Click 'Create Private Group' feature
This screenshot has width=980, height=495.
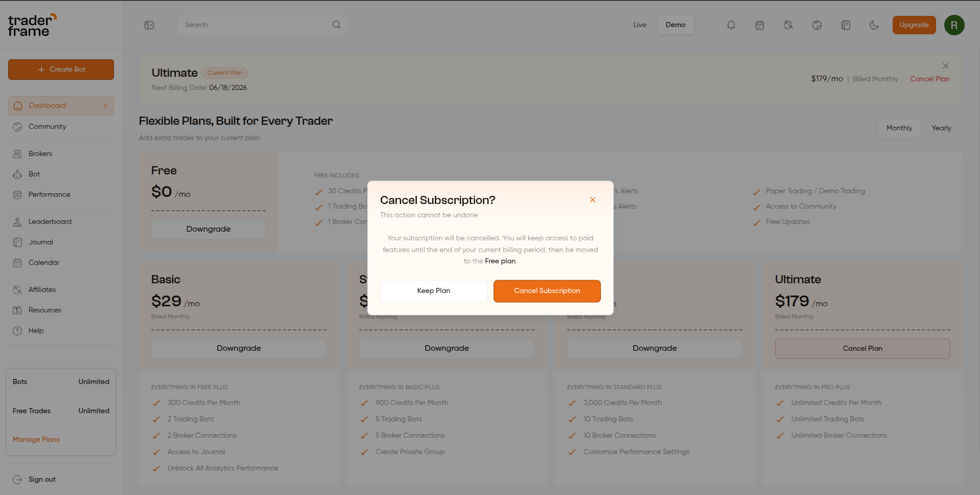410,452
